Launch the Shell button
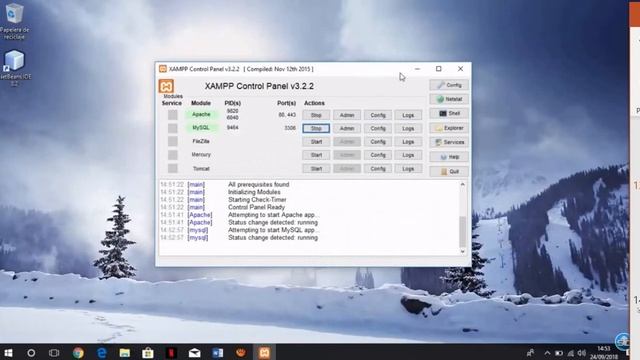 [x=449, y=113]
